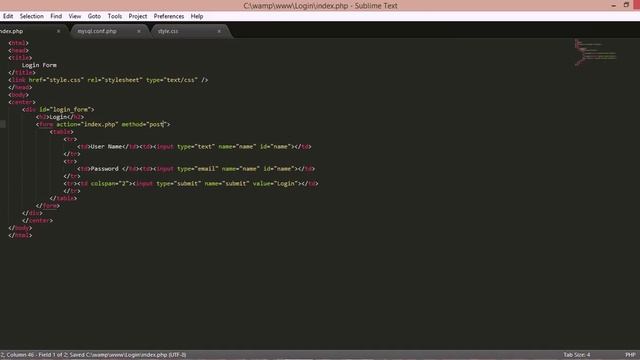This screenshot has height=360, width=640.
Task: Switch to the style.css tab
Action: coord(190,31)
